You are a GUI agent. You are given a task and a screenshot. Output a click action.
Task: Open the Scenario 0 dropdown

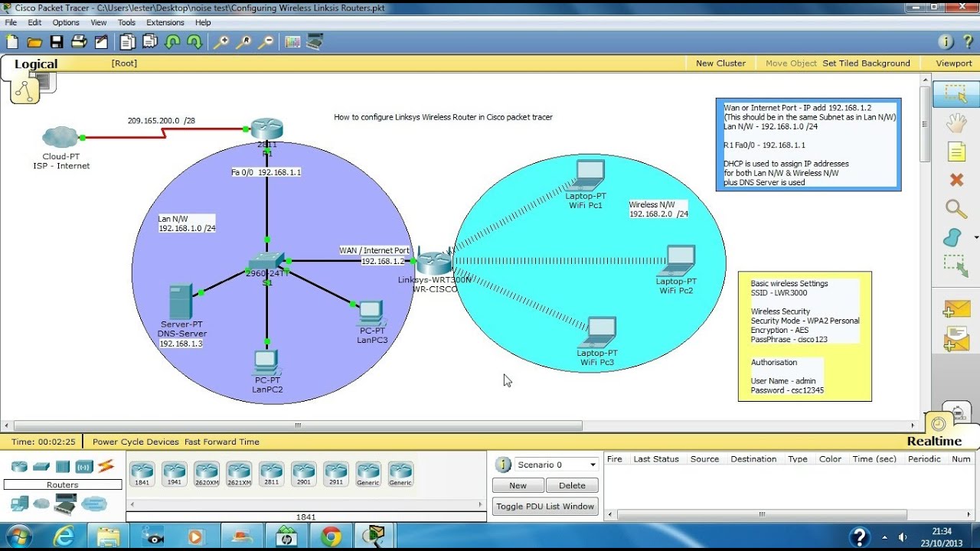557,465
